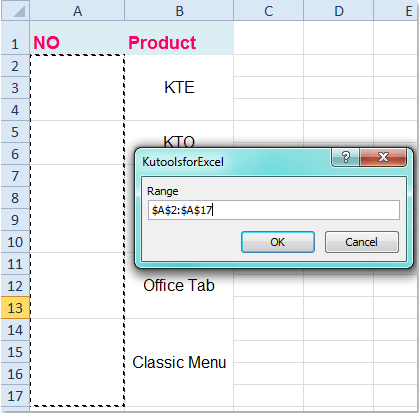Close the KutoolsforExcel dialog window
The image size is (419, 413).
383,157
